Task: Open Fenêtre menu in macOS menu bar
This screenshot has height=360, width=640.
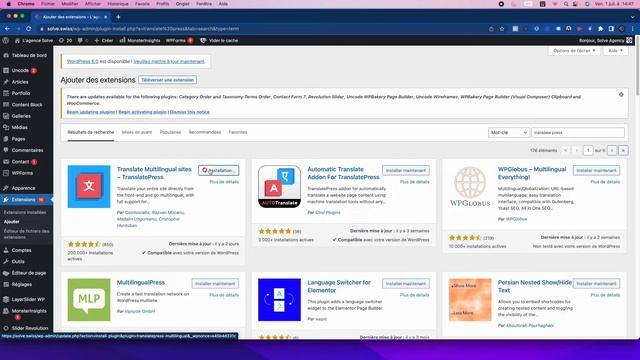Action: point(204,4)
